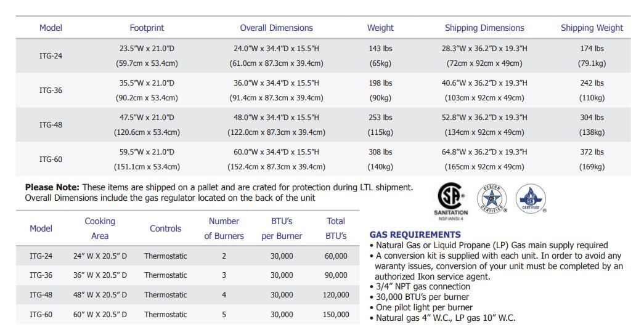
Task: Select the 150,000 total BTU value
Action: pos(336,314)
